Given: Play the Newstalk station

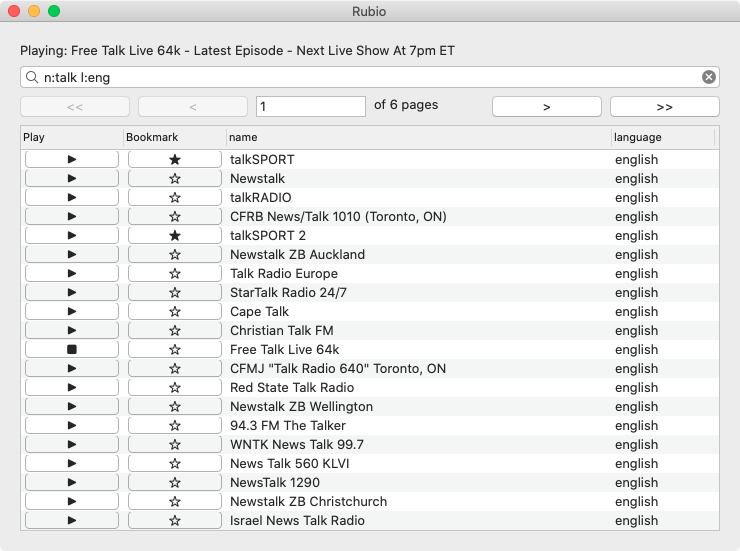Looking at the screenshot, I should 72,178.
